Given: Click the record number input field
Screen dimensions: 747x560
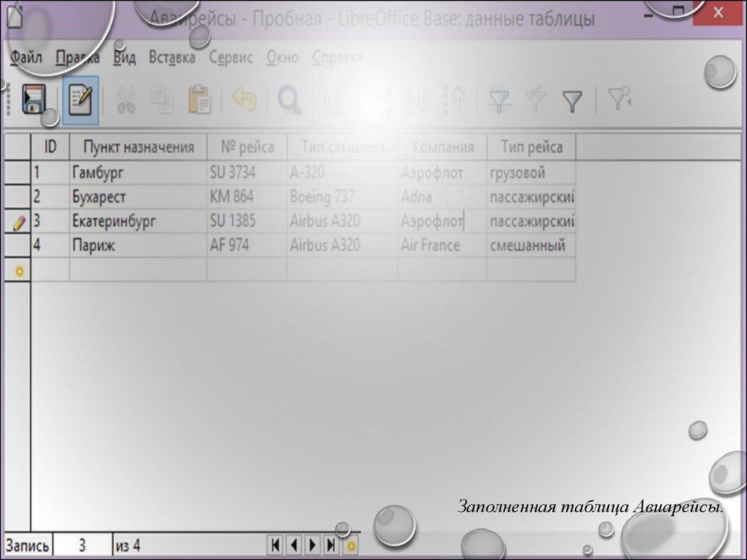Looking at the screenshot, I should click(x=82, y=545).
